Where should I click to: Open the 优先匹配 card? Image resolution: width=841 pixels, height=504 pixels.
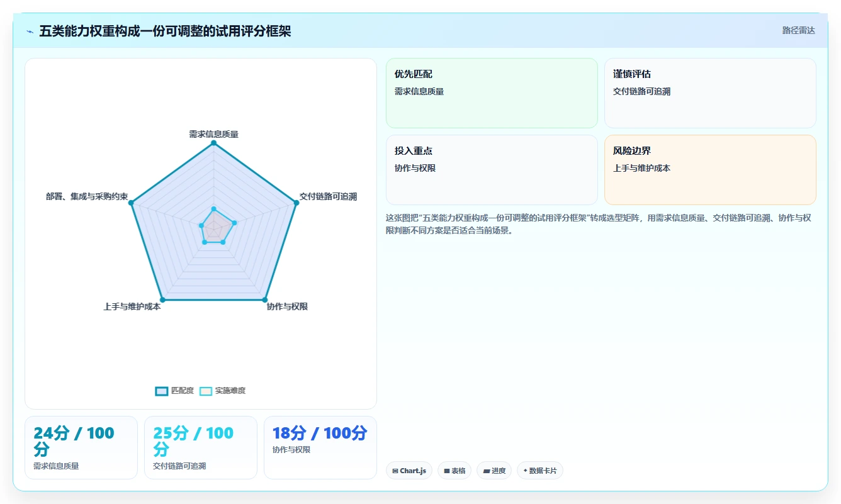pyautogui.click(x=492, y=93)
